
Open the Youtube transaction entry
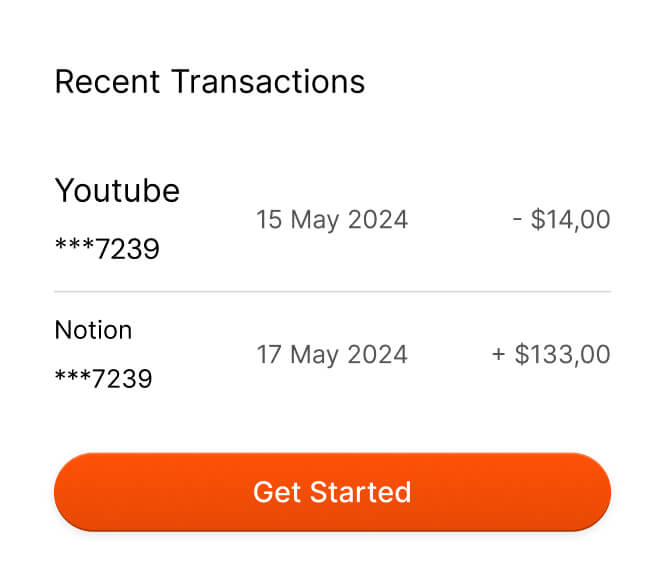117,190
